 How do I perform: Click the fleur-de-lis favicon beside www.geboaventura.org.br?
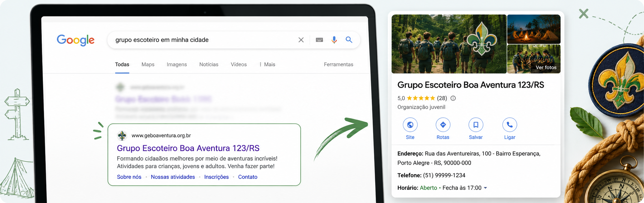pos(122,136)
